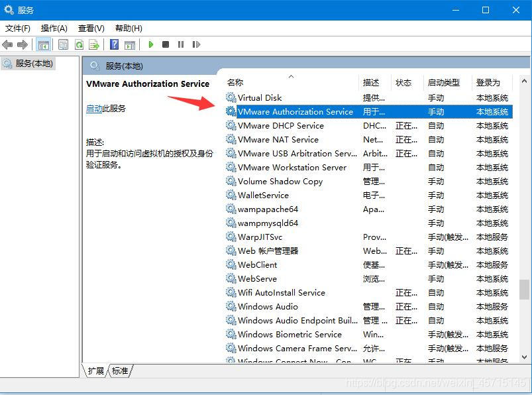532x395 pixels.
Task: Select the Windows Biometric Service row
Action: pyautogui.click(x=369, y=334)
